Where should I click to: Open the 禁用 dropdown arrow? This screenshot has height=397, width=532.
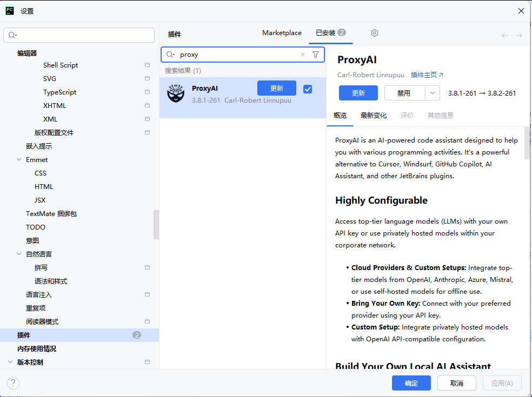pyautogui.click(x=433, y=93)
